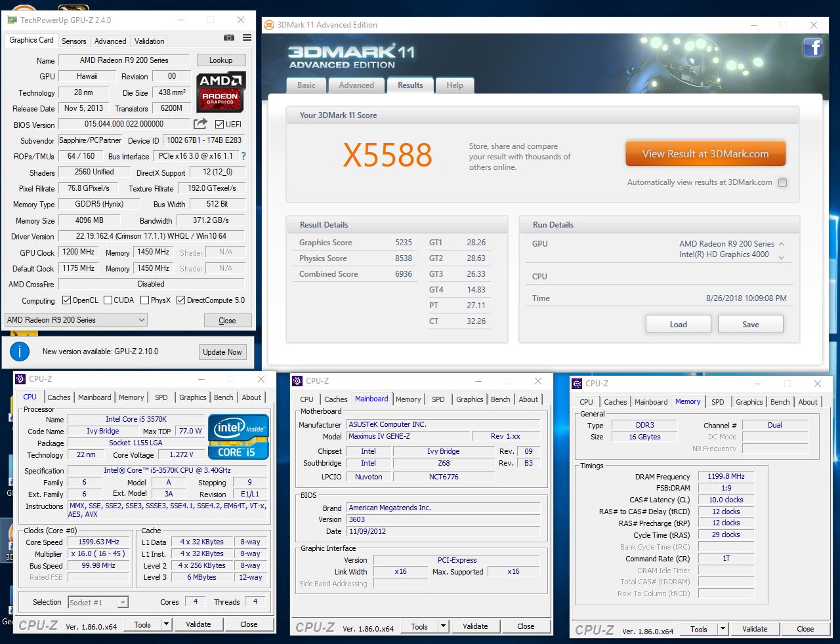
Task: Click the Core Speed 1599.63 MHz value
Action: (99, 542)
